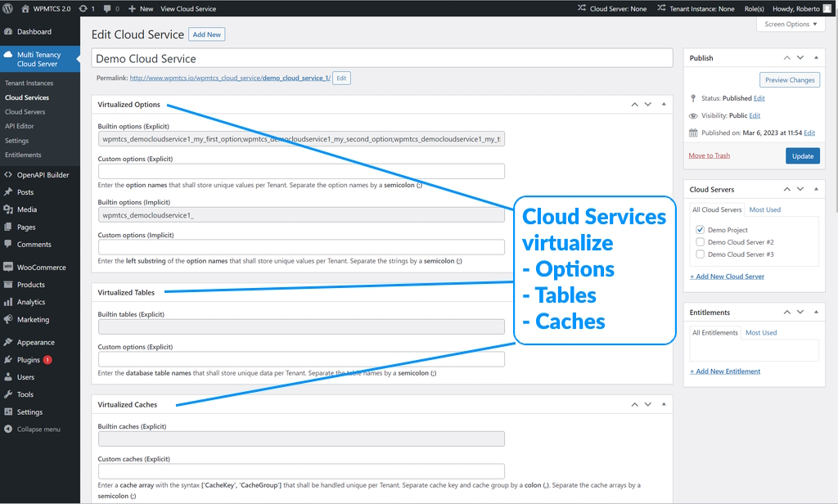Toggle the Virtualized Options panel
838x504 pixels.
(664, 104)
